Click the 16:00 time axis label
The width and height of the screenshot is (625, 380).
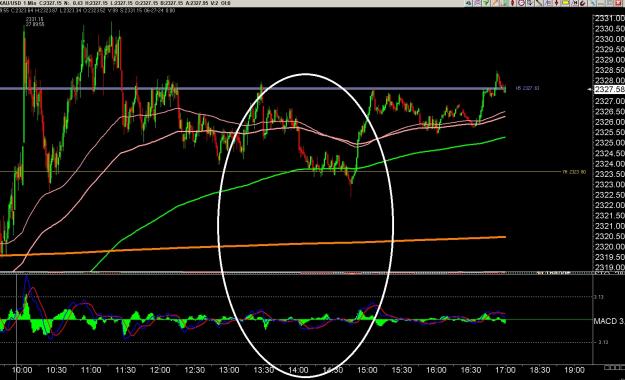click(436, 370)
